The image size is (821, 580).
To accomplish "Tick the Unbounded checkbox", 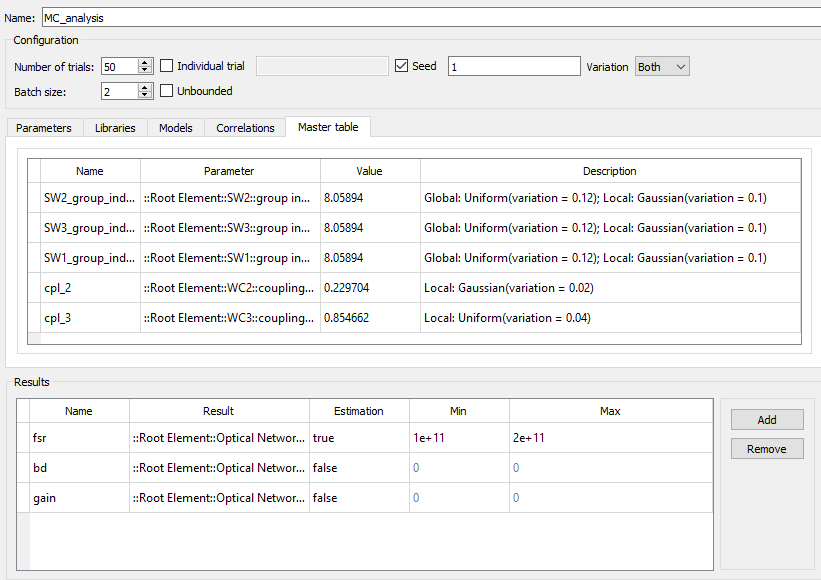I will 167,91.
